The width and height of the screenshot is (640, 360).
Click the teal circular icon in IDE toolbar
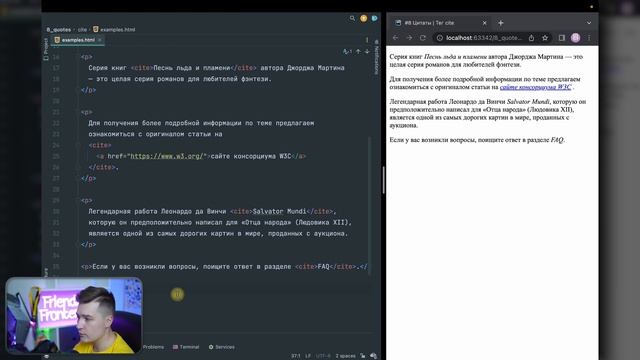pyautogui.click(x=374, y=18)
